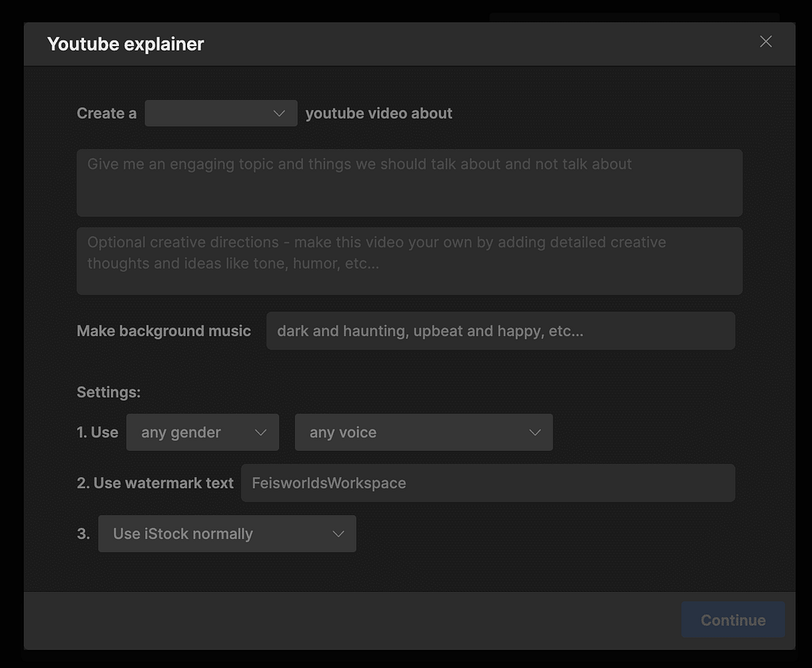Open the video type dropdown after 'Create a'
Viewport: 812px width, 668px height.
pos(220,113)
